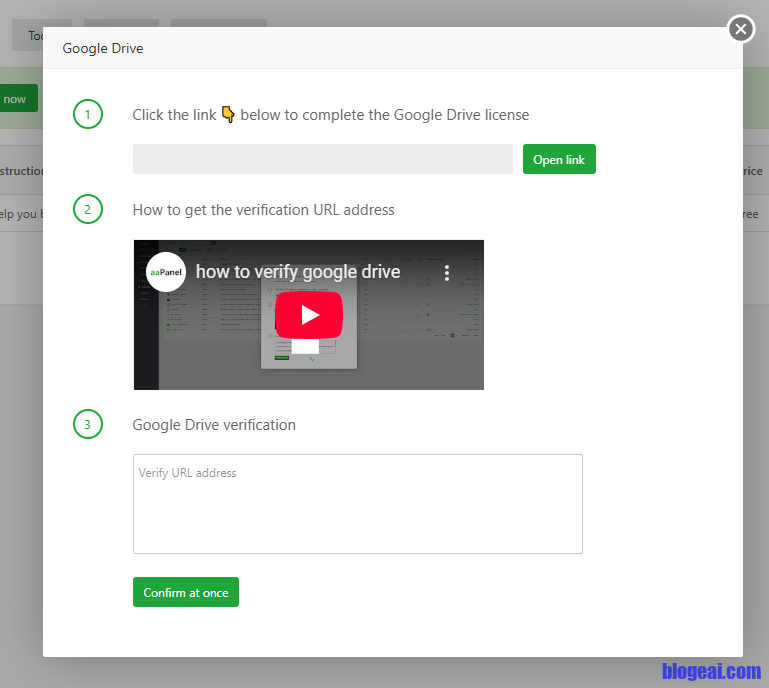Image resolution: width=769 pixels, height=688 pixels.
Task: Click the 'Google Drive verification' step heading
Action: [214, 425]
